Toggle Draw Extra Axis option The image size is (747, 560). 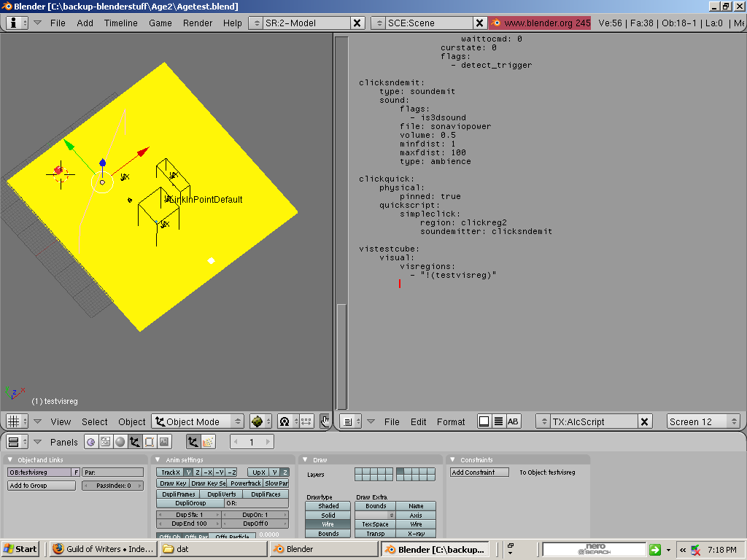416,516
